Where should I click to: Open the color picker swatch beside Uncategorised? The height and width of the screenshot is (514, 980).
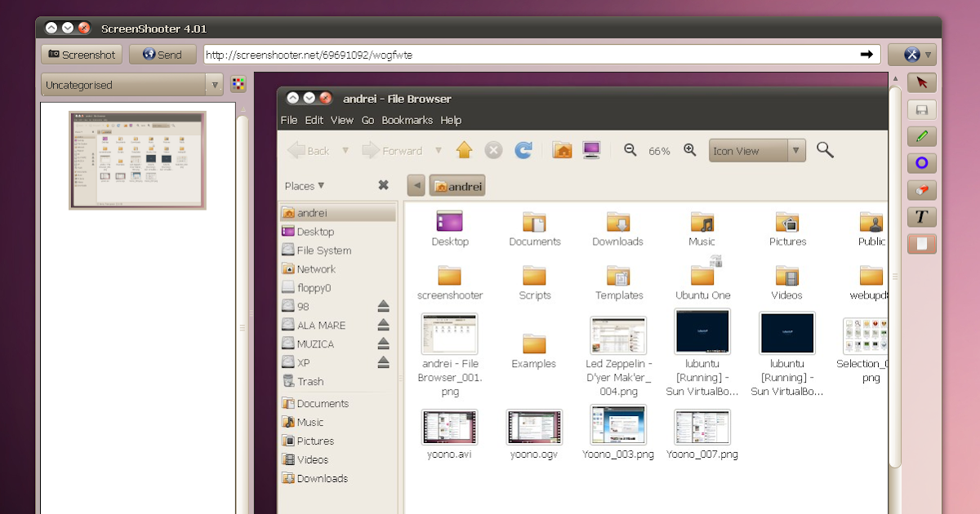point(238,84)
